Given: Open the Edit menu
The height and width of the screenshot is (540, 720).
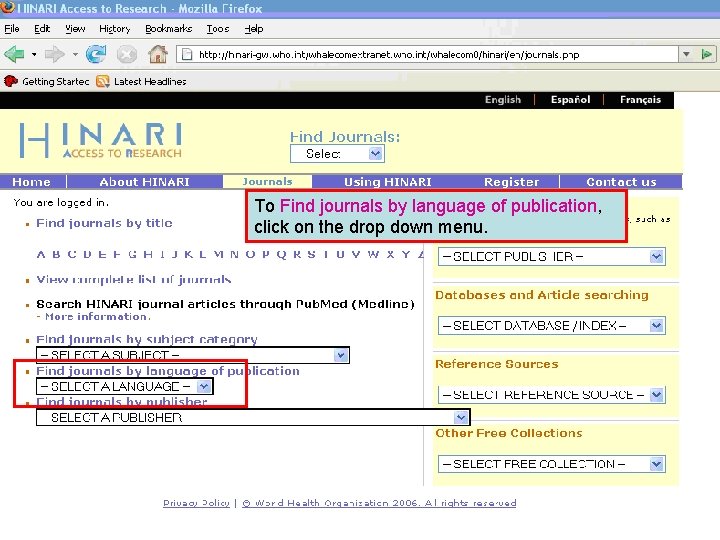Looking at the screenshot, I should click(42, 29).
